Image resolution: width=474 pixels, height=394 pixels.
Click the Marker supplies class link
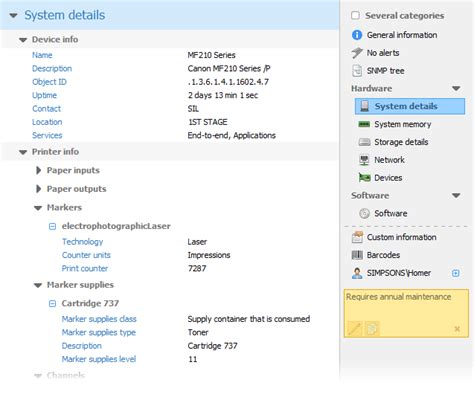[x=99, y=319]
